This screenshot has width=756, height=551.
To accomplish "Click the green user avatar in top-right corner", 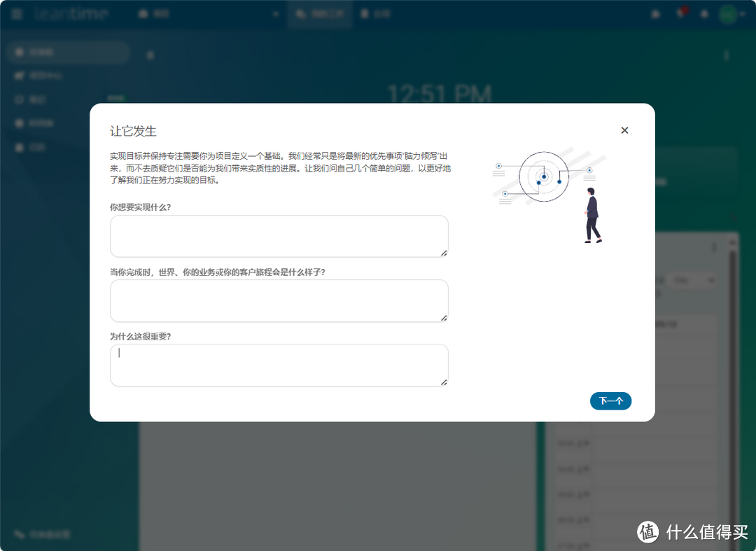I will pos(728,13).
